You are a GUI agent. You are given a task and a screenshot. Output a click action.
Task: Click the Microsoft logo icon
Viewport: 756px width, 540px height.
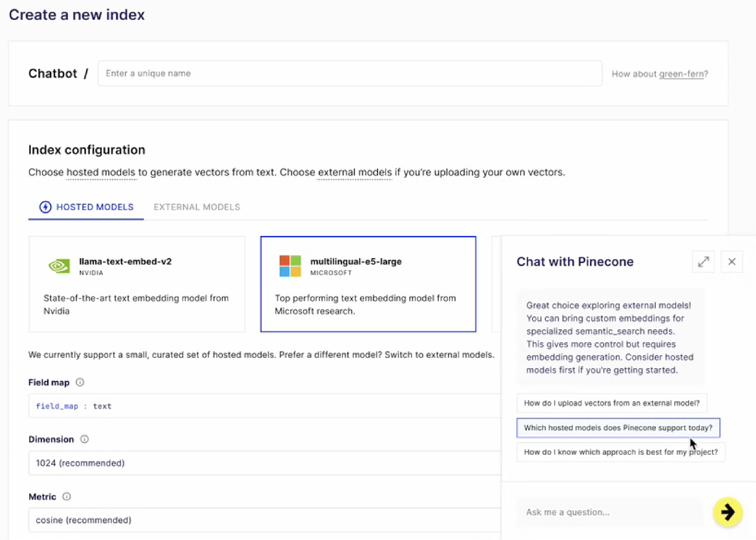pos(290,266)
